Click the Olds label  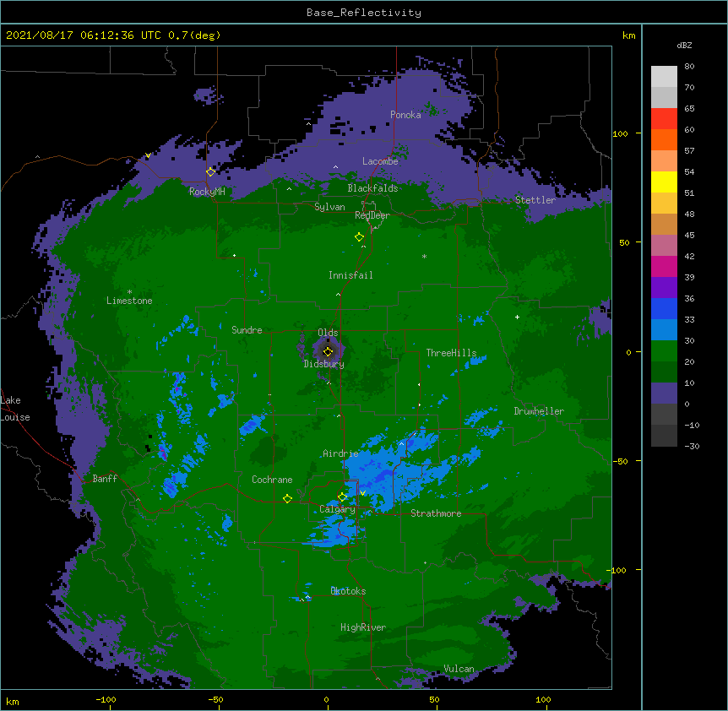[328, 333]
